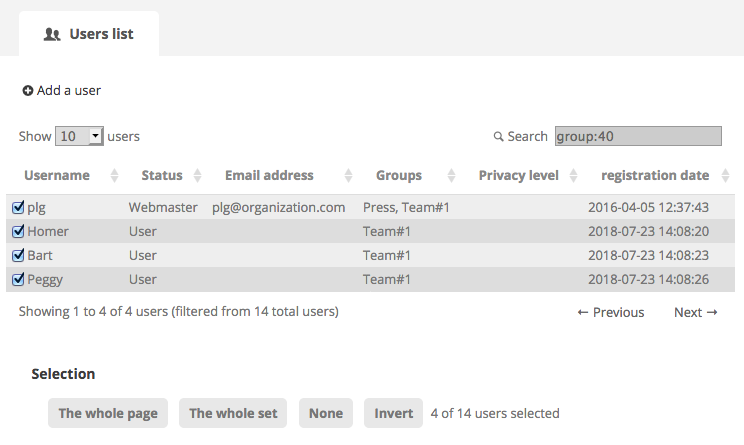Sort by Privacy level column arrows

click(573, 176)
